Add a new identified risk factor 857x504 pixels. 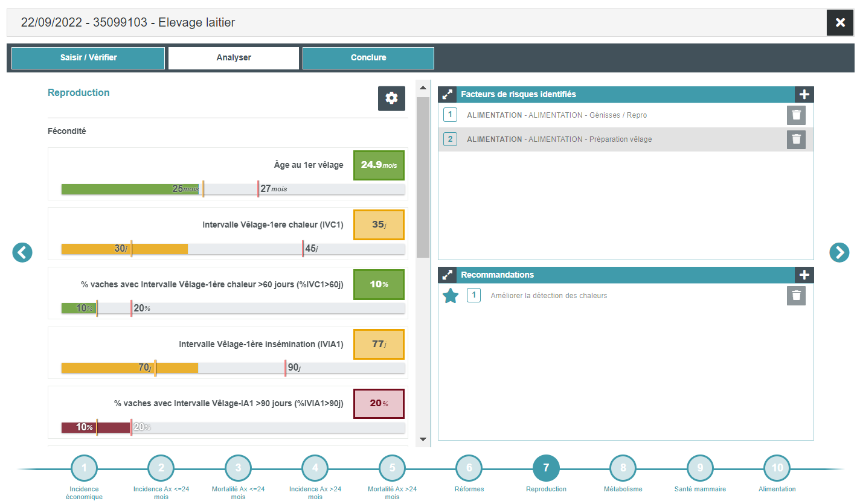click(804, 94)
